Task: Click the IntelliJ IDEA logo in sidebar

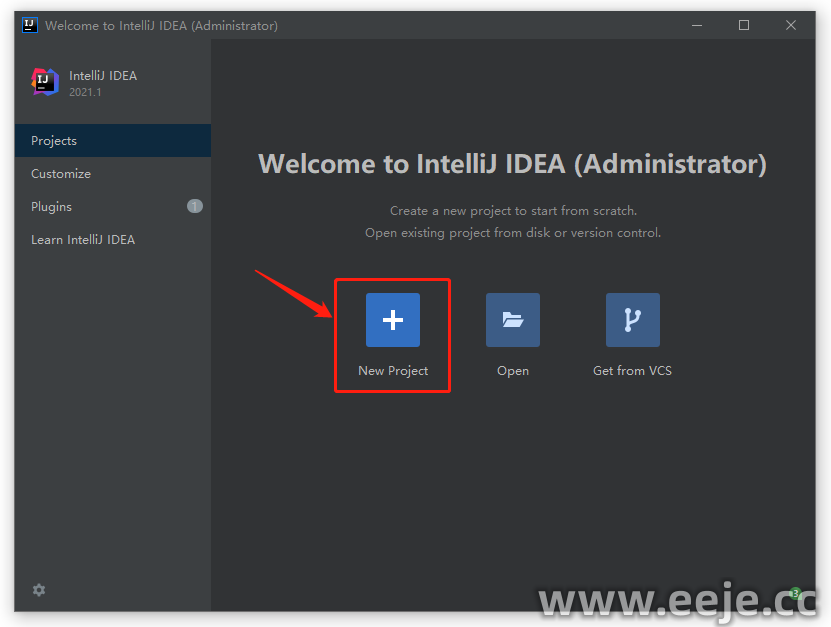Action: 45,82
